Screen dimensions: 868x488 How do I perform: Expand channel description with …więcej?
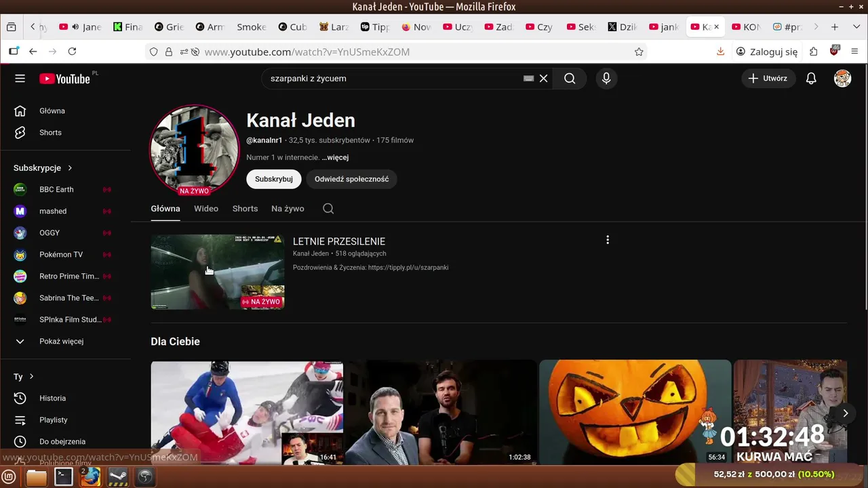click(x=335, y=157)
